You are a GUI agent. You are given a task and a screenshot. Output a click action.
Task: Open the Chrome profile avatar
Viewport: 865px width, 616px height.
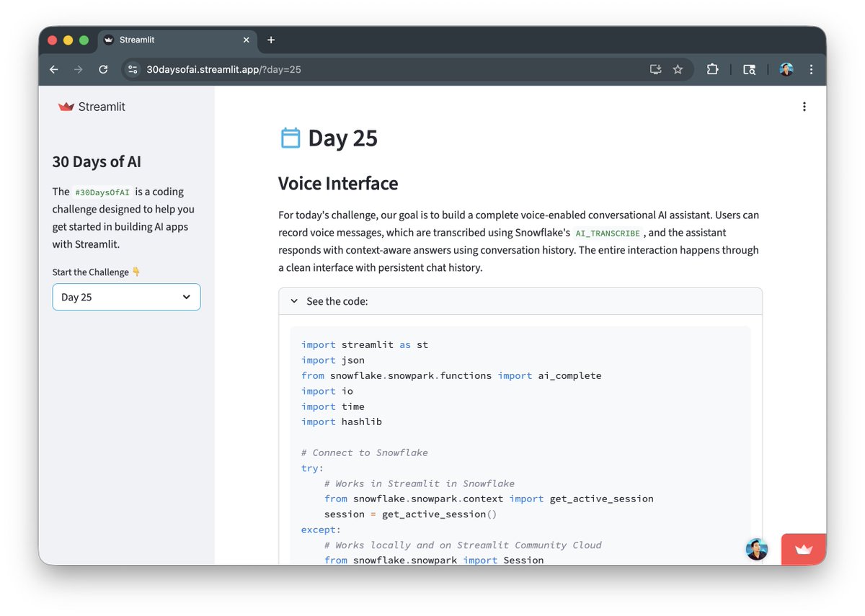786,69
